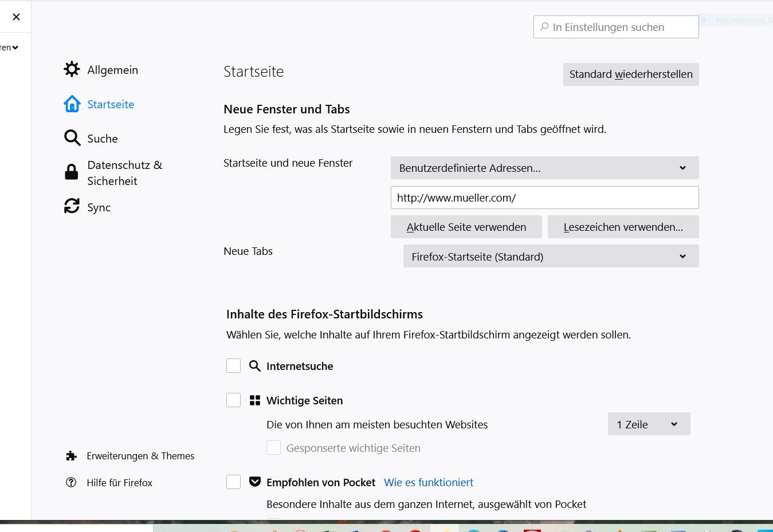Check the Empfohlen von Pocket checkbox

233,482
